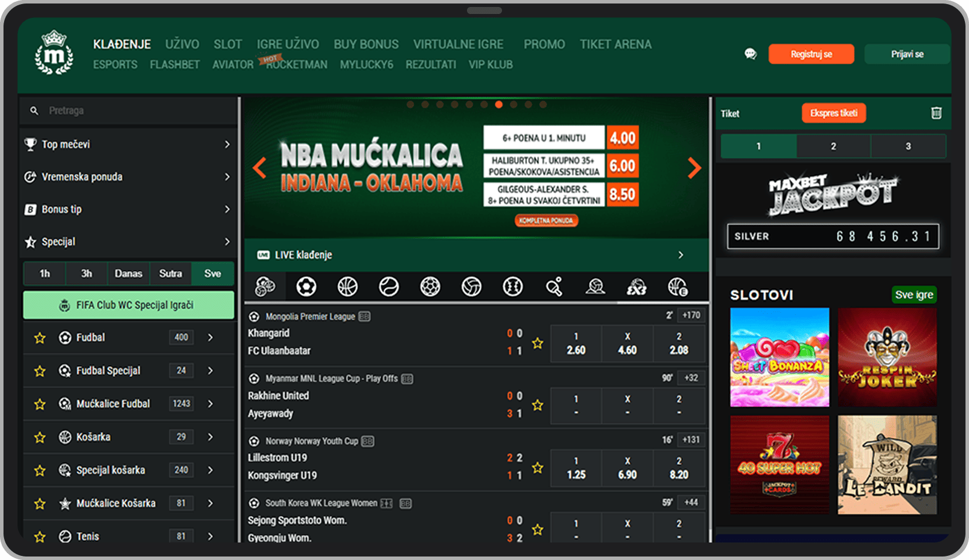
Task: Select the tennis live filter icon
Action: click(x=389, y=286)
